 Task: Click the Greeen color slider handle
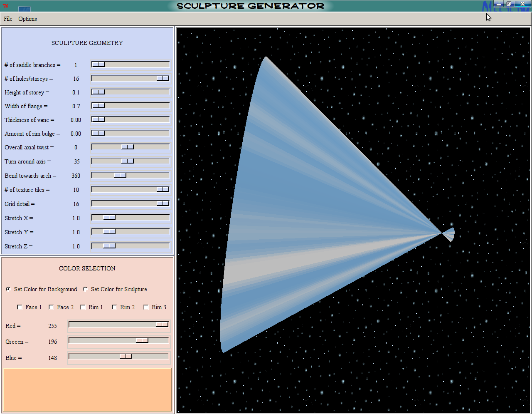point(142,340)
